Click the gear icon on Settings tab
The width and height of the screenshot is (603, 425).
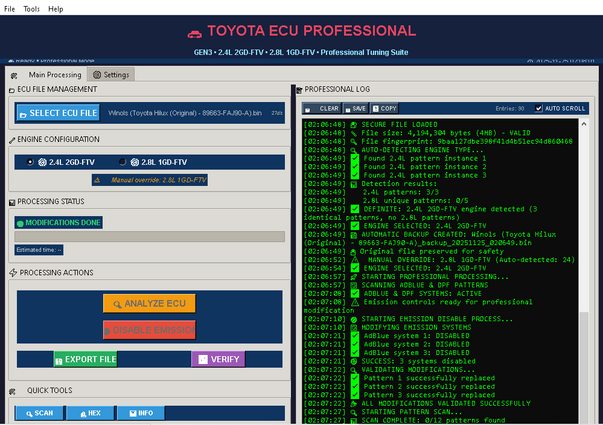(97, 75)
